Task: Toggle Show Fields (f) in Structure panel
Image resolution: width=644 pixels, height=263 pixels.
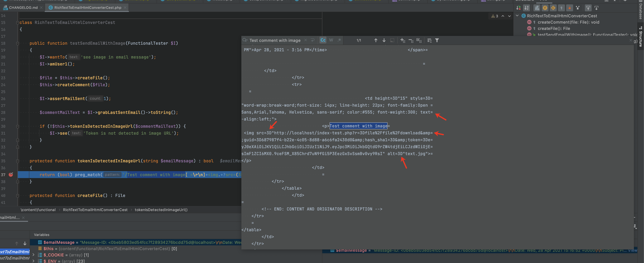Action: (x=545, y=8)
